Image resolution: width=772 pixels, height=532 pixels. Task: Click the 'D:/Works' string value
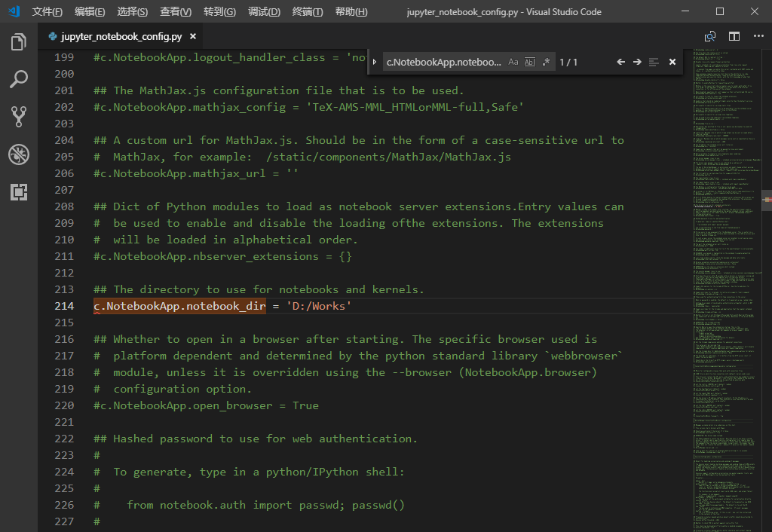[x=319, y=306]
